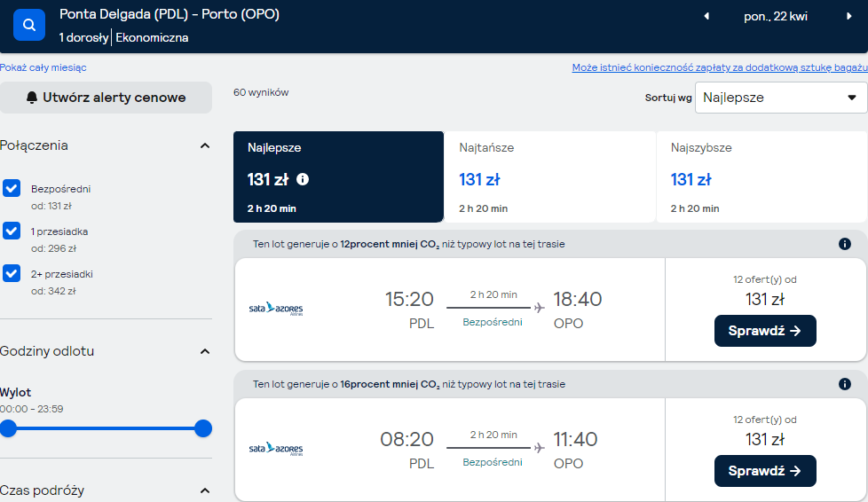
Task: Open the Sortuj wg Najlepsze dropdown
Action: pyautogui.click(x=781, y=98)
